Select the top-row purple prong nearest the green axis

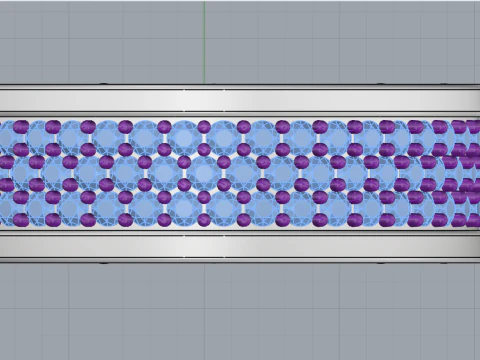(x=204, y=127)
